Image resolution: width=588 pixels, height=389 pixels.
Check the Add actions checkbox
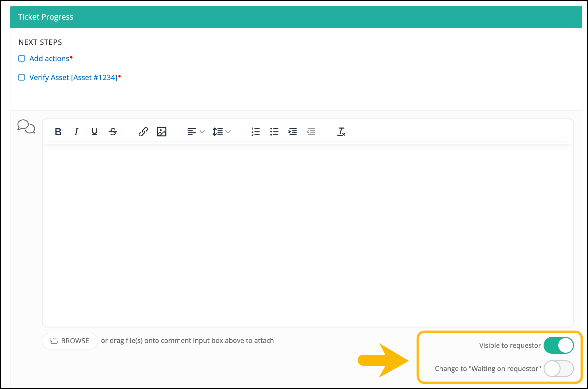click(22, 59)
